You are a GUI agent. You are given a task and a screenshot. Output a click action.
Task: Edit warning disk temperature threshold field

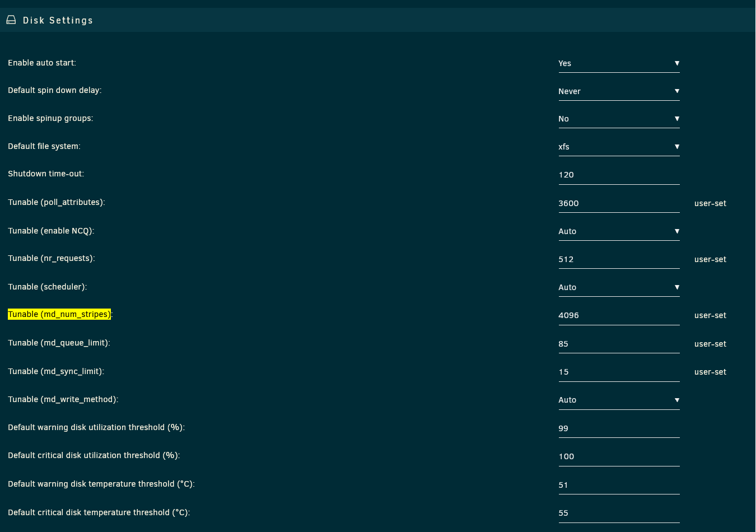pyautogui.click(x=618, y=485)
